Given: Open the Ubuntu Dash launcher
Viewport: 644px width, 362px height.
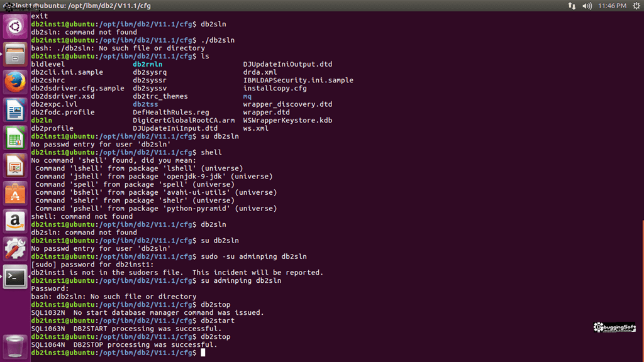Looking at the screenshot, I should [14, 26].
